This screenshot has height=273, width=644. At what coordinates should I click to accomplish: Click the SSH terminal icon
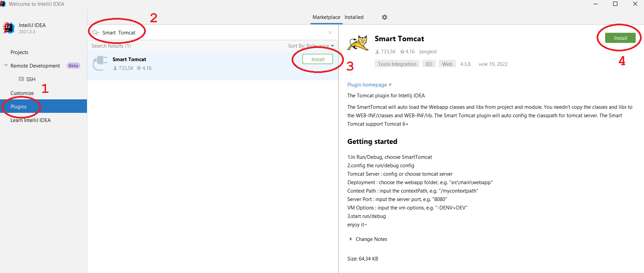click(21, 79)
